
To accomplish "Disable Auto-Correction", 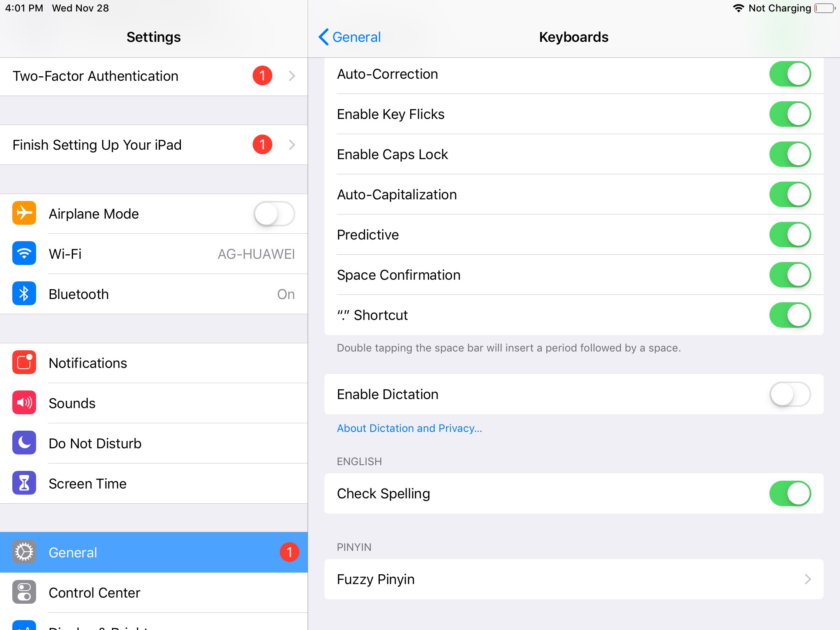I will click(790, 74).
